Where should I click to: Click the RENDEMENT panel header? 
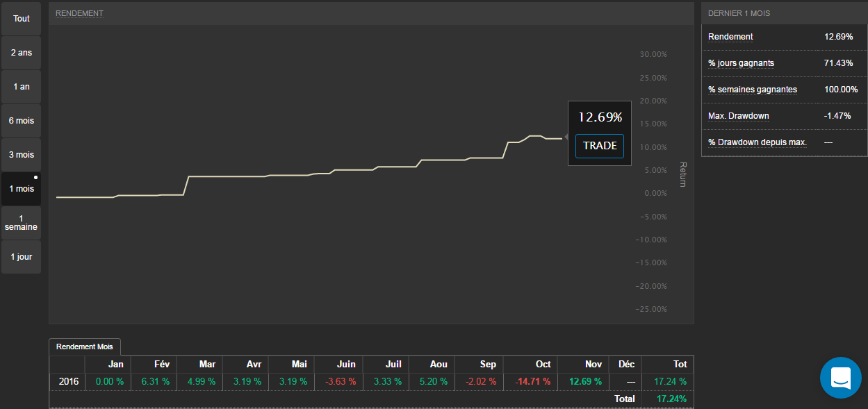coord(79,13)
